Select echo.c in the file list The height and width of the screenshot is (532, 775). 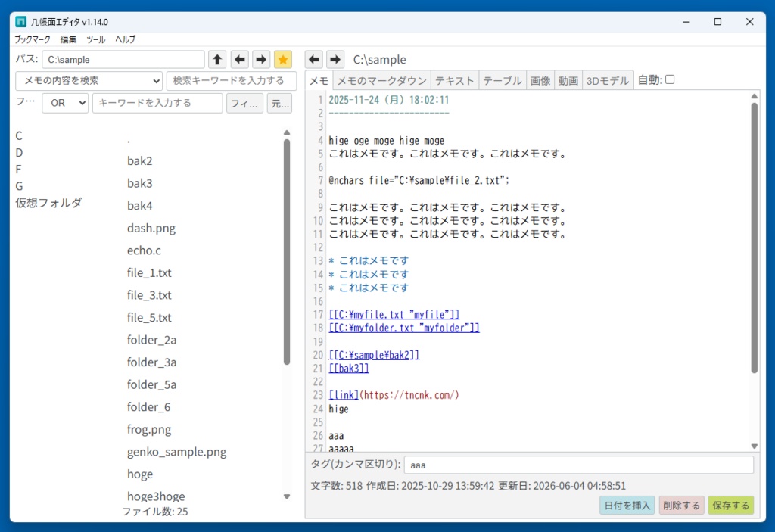[144, 250]
